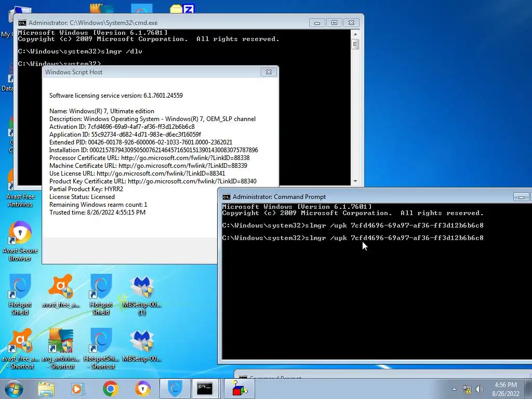Open Avast Secure Browser taskbar icon

coord(142,389)
